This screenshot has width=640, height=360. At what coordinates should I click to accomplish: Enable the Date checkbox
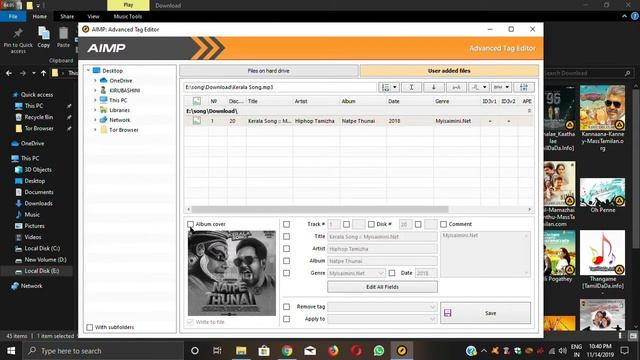[392, 273]
